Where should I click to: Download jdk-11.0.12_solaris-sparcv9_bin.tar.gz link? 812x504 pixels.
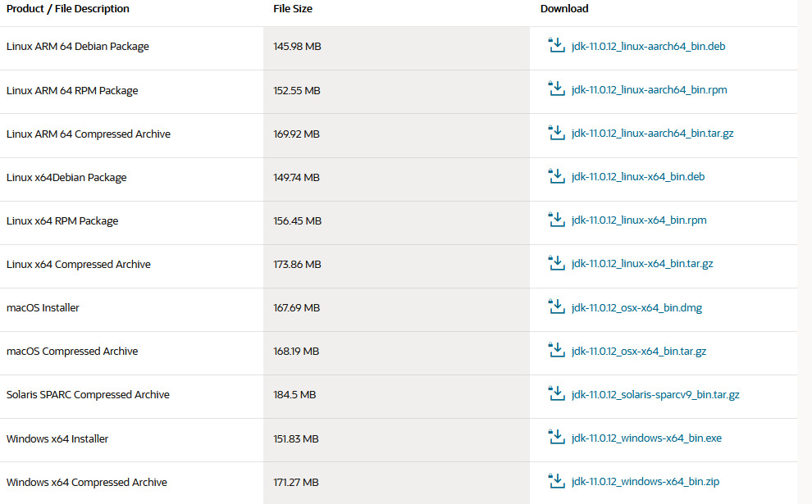655,394
